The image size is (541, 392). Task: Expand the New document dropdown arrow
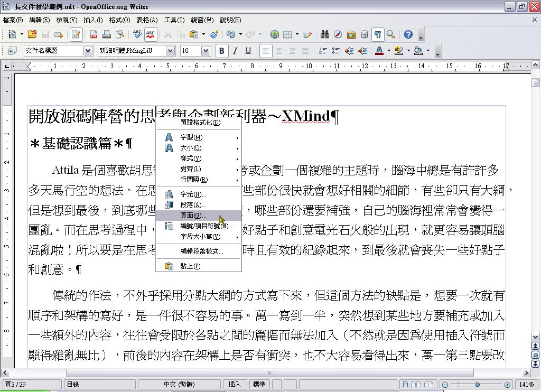pos(22,34)
